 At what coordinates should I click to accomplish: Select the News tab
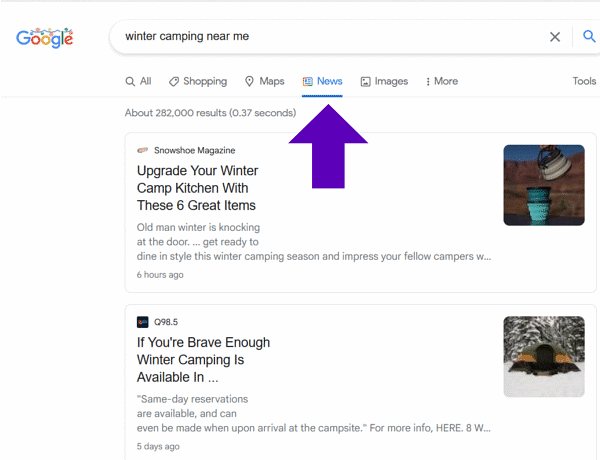coord(322,81)
